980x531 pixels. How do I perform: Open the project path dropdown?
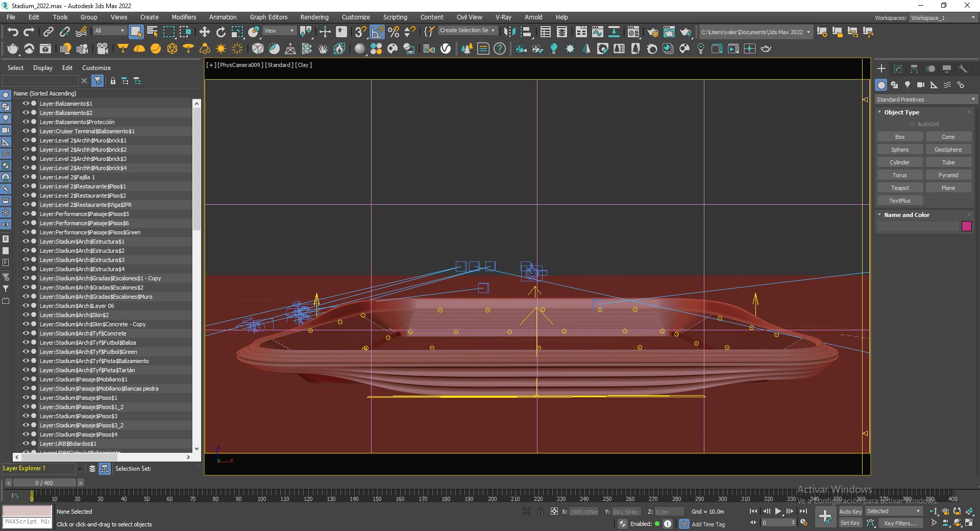[x=755, y=32]
